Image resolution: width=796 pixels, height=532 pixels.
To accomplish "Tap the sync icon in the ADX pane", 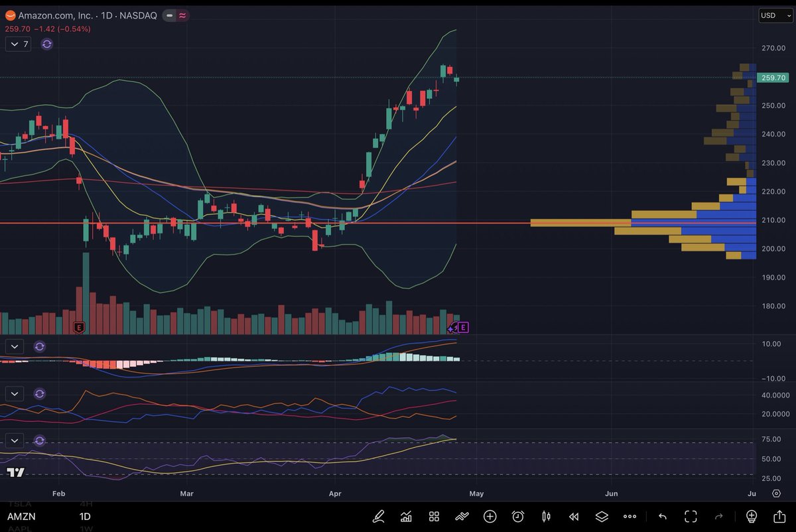I will (39, 393).
